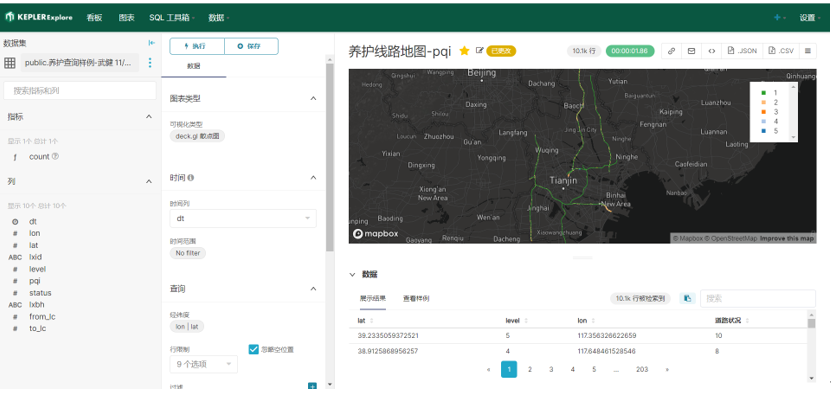The image size is (831, 400).
Task: Switch to the 查看样例 tab
Action: [416, 298]
